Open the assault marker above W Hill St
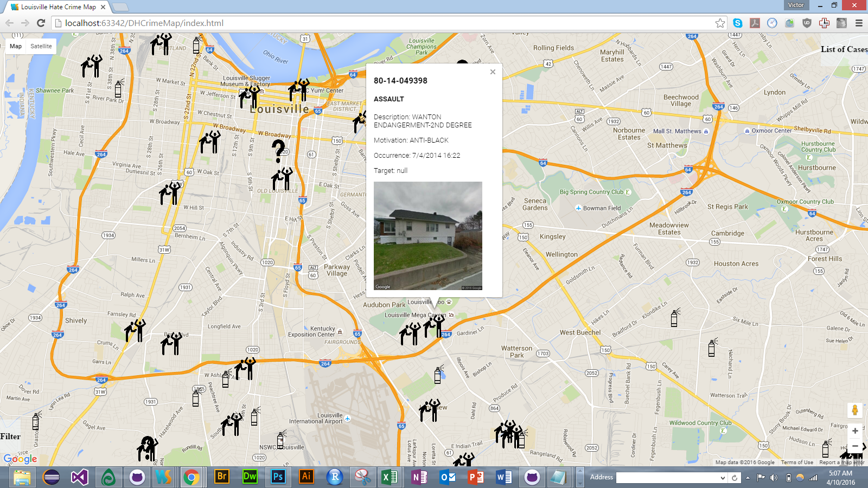 [170, 193]
